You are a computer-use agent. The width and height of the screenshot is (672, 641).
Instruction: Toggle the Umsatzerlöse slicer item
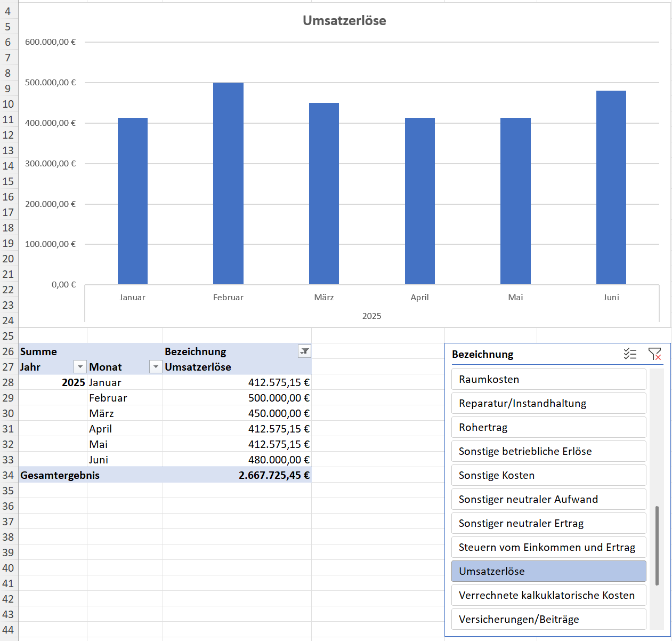(548, 571)
